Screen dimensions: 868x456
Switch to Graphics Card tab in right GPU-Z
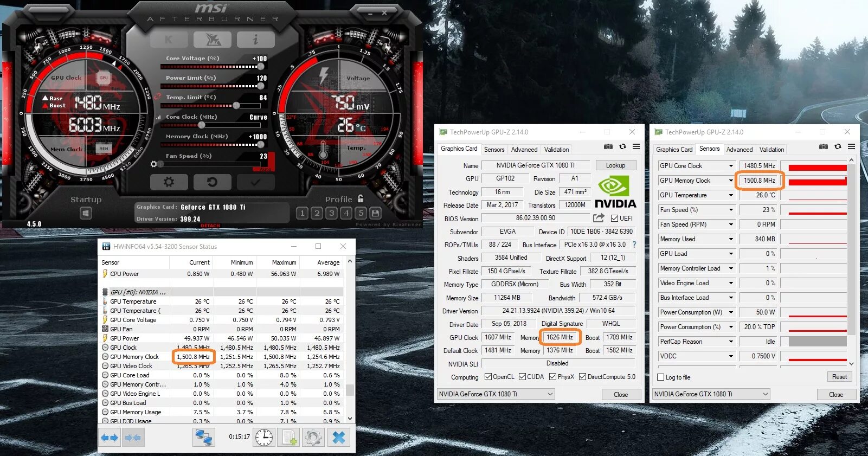674,150
